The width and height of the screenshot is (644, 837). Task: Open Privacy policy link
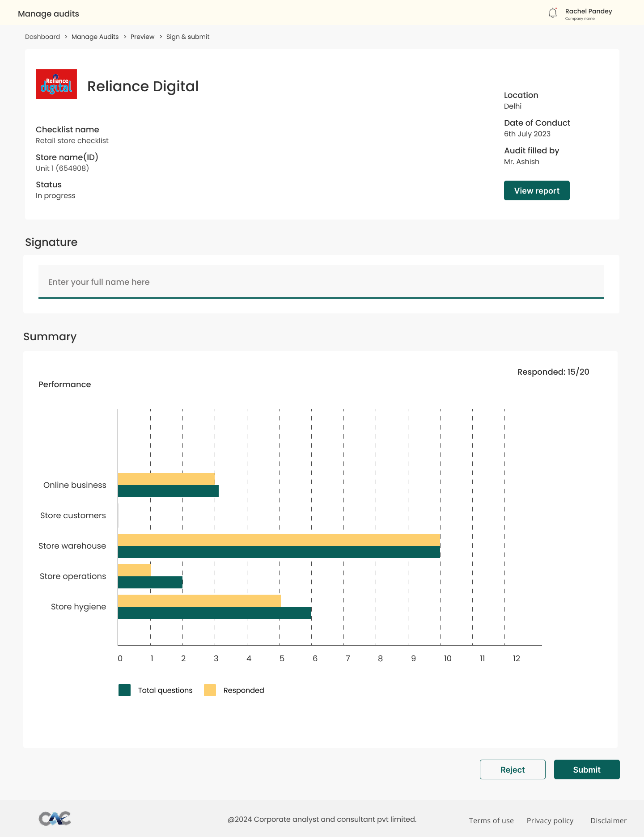pos(550,820)
